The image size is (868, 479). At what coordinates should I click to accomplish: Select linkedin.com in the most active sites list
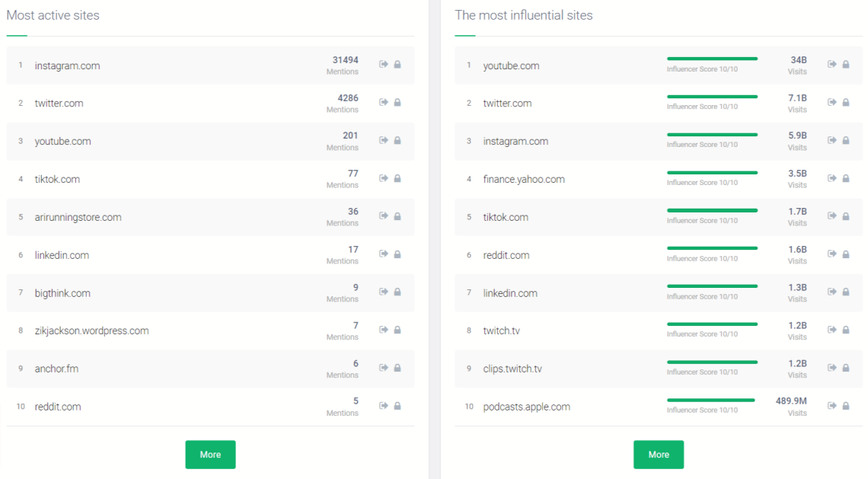point(62,255)
